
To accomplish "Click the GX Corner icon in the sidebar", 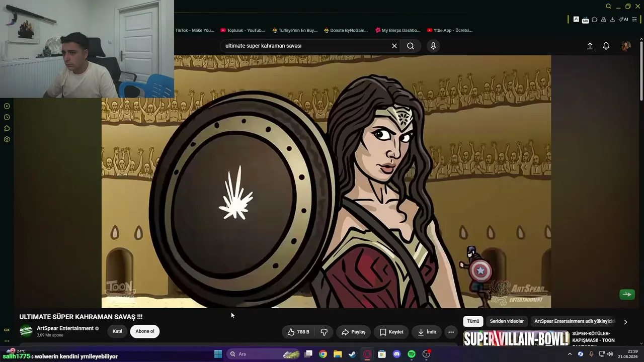I will (x=7, y=330).
